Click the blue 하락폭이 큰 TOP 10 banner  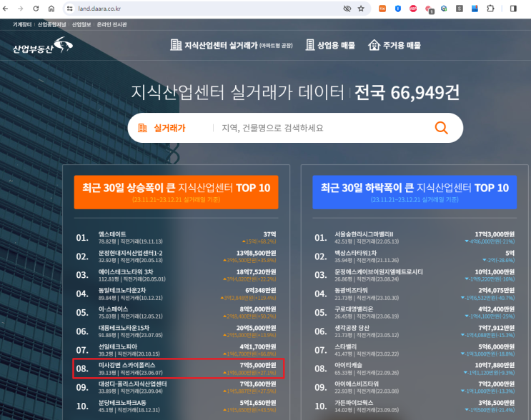point(415,192)
